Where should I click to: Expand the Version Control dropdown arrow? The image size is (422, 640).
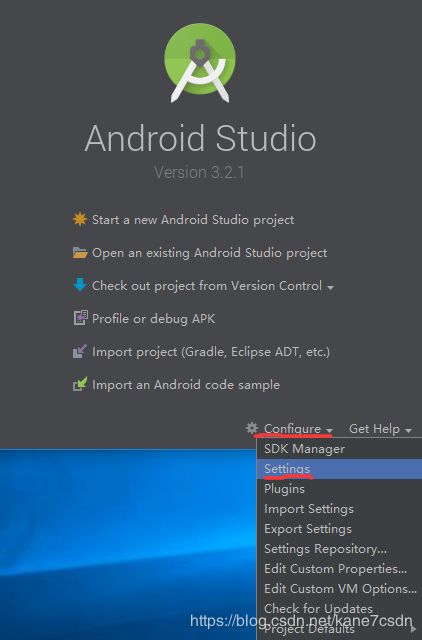tap(330, 287)
